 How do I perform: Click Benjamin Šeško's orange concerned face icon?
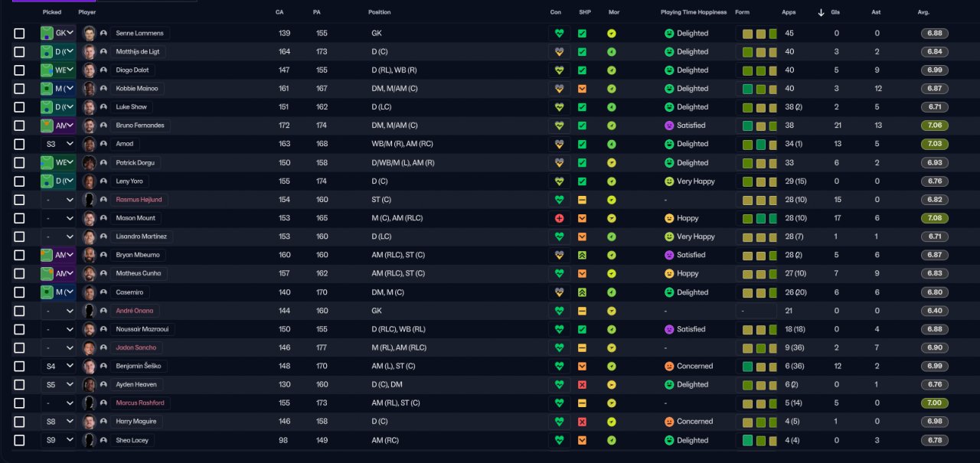coord(668,367)
